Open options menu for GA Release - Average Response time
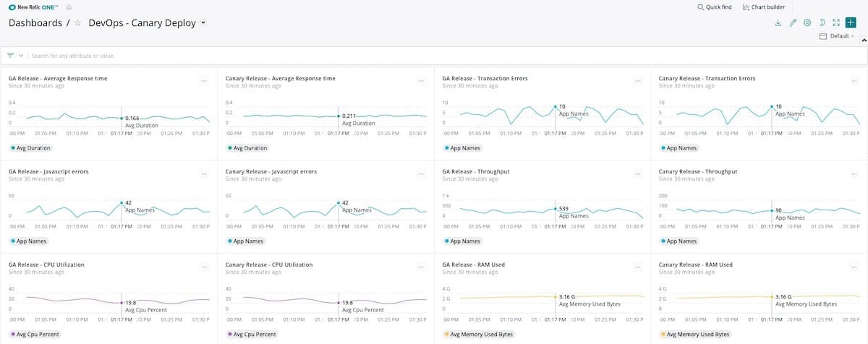The image size is (868, 344). (205, 81)
